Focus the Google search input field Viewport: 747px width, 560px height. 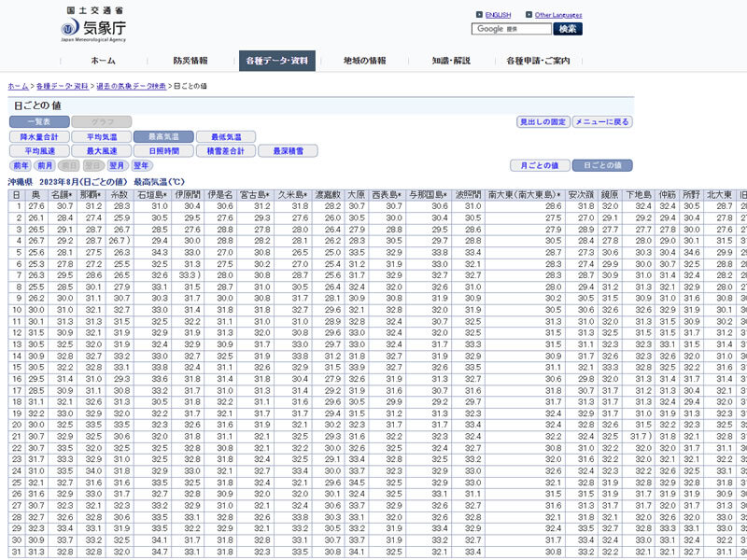pos(512,29)
